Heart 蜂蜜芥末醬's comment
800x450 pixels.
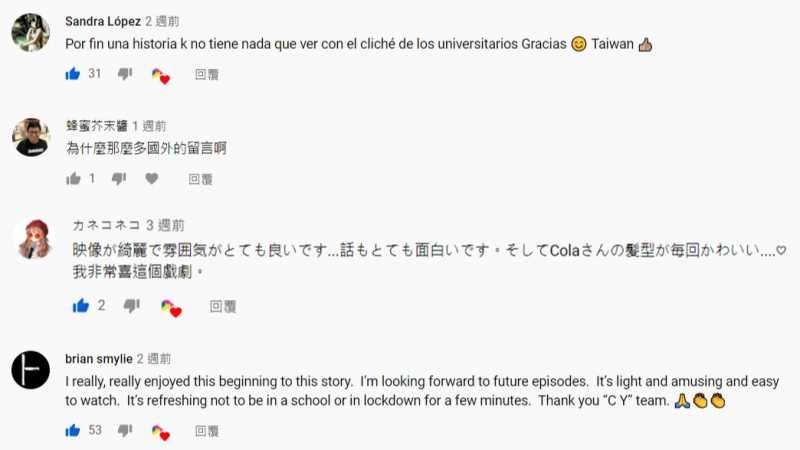click(152, 179)
